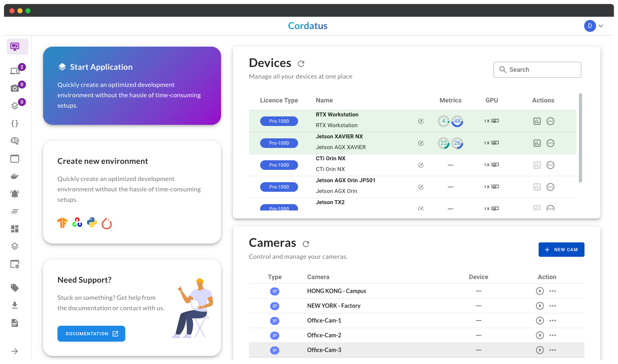This screenshot has height=364, width=618.
Task: Open the tag label sidebar icon
Action: [15, 287]
